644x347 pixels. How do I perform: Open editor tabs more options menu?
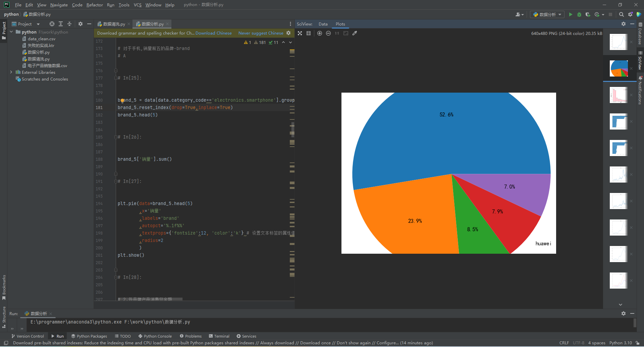290,24
